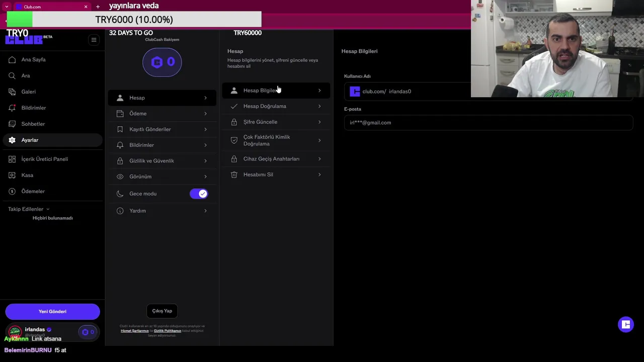Viewport: 644px width, 362px height.
Task: Close the Club.com browser tab
Action: (86, 7)
